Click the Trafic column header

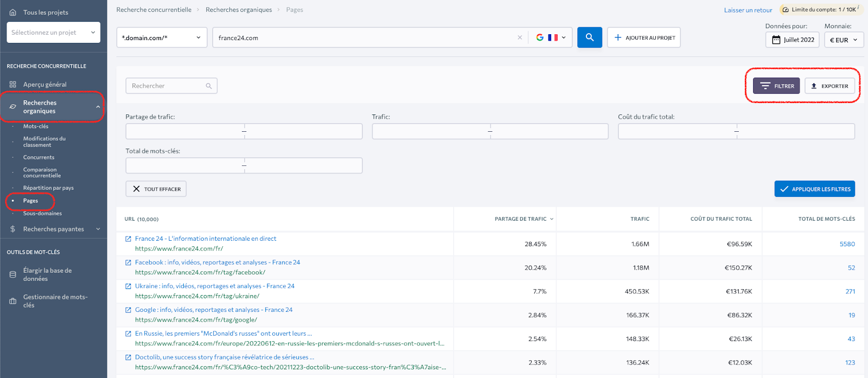click(x=640, y=219)
